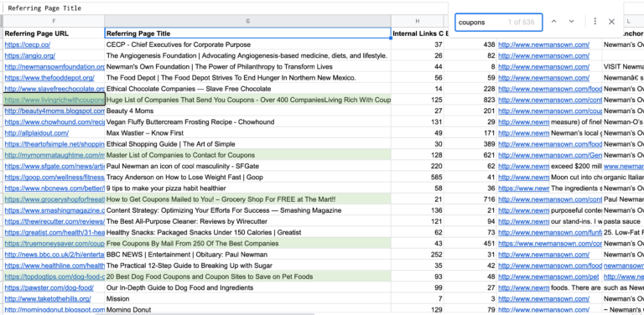Go to previous search match arrow
Image resolution: width=644 pixels, height=315 pixels.
tap(553, 22)
